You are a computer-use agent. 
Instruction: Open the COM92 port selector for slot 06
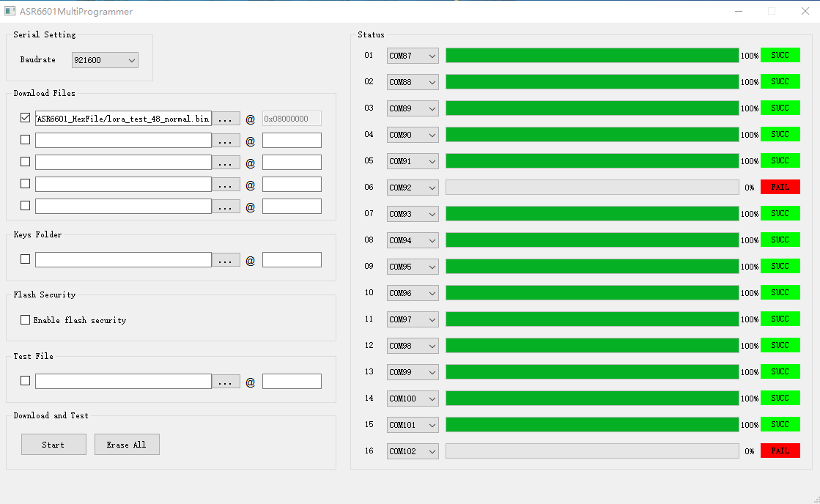click(412, 188)
